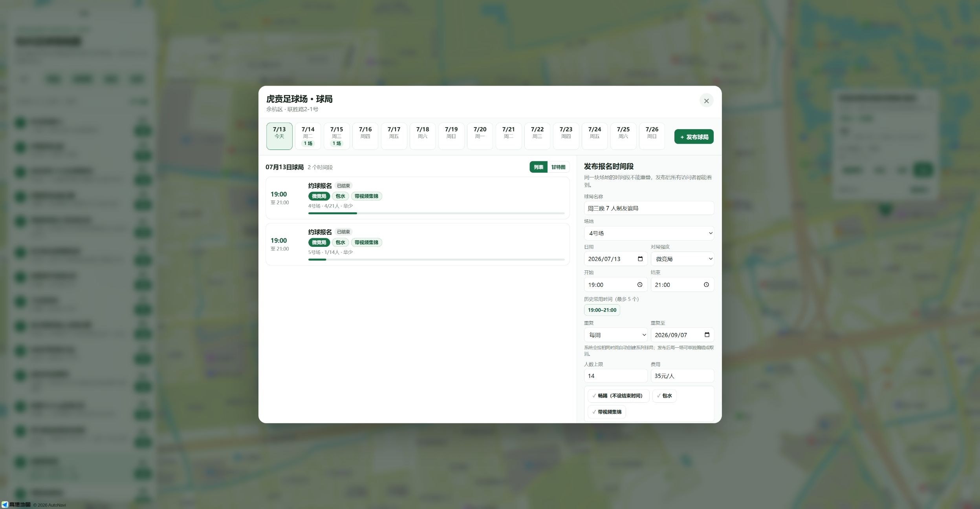
Task: Close the 虎贲足球场 球局 dialog
Action: (706, 101)
